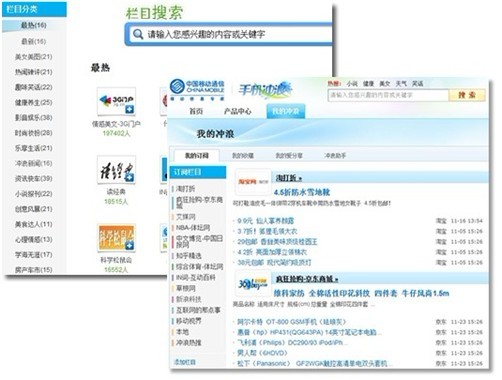The image size is (502, 380).
Task: Open the 读经典 channel thumbnail
Action: [116, 170]
